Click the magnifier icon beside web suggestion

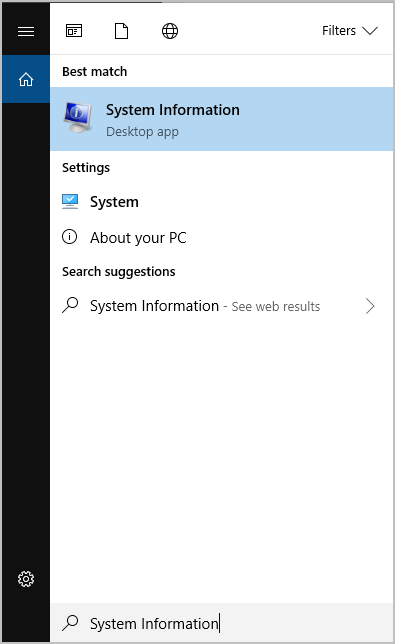pyautogui.click(x=70, y=305)
